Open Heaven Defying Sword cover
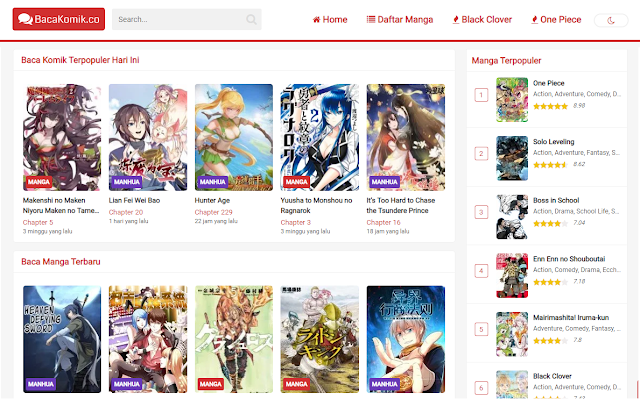The height and width of the screenshot is (399, 640). tap(62, 339)
